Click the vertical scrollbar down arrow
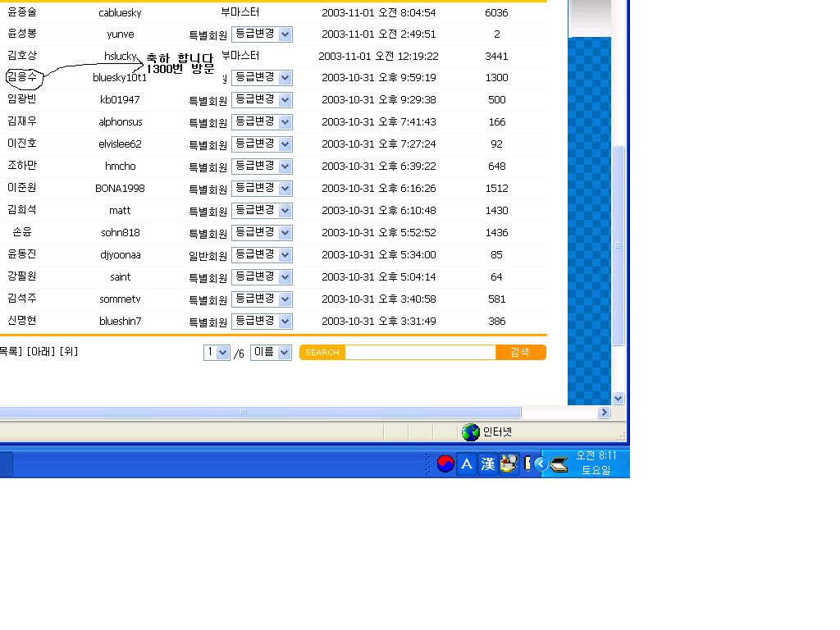 tap(619, 399)
